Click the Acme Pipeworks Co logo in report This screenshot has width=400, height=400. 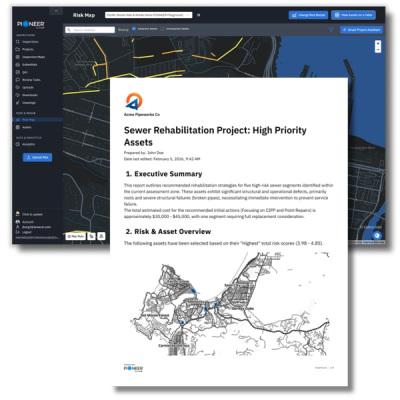[x=134, y=101]
